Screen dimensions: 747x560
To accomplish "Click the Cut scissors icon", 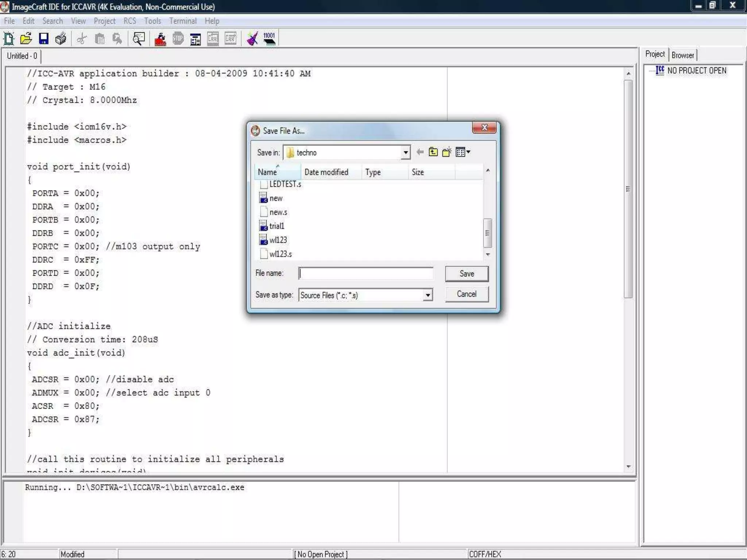I will tap(82, 39).
